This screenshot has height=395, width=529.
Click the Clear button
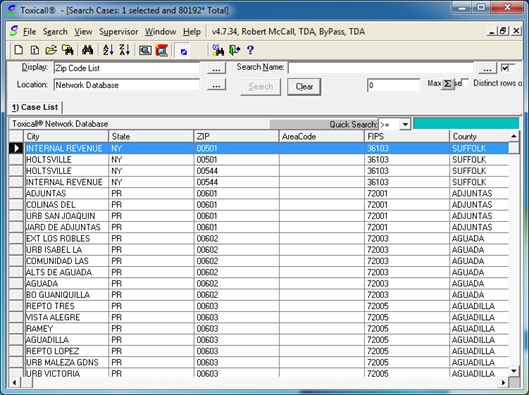pos(304,87)
